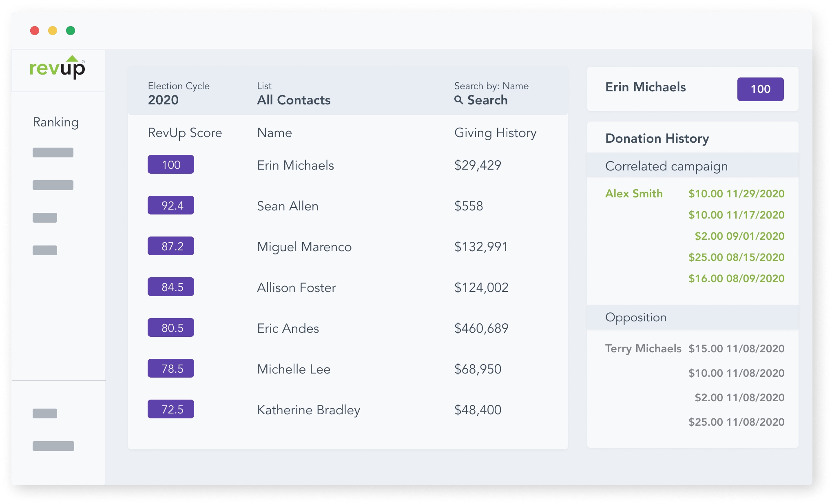Image resolution: width=832 pixels, height=504 pixels.
Task: Click the RevUp logo
Action: (x=57, y=67)
